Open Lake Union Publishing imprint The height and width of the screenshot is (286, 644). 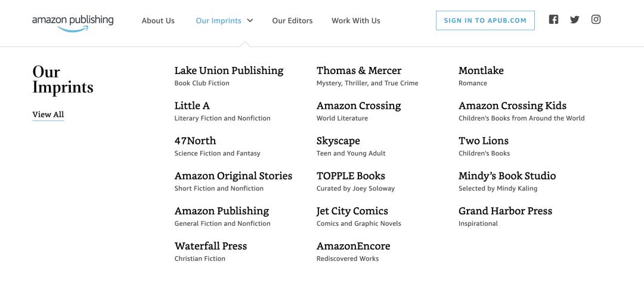tap(229, 70)
